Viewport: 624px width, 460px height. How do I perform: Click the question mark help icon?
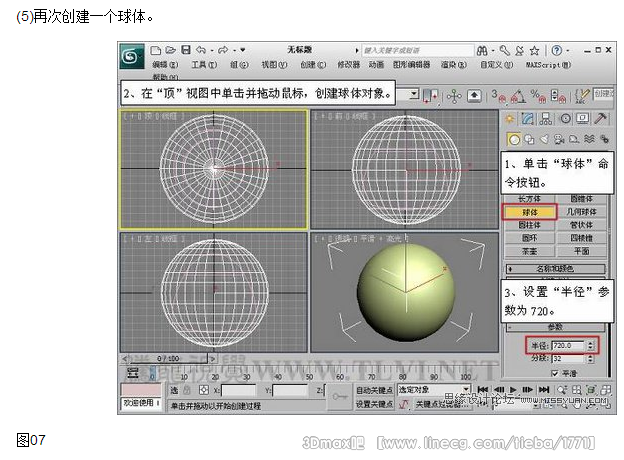click(x=557, y=51)
